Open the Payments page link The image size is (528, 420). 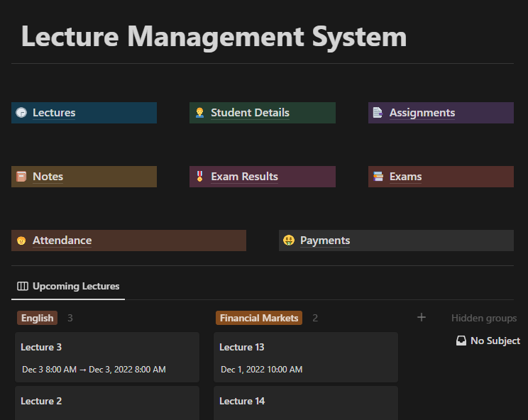pos(325,241)
